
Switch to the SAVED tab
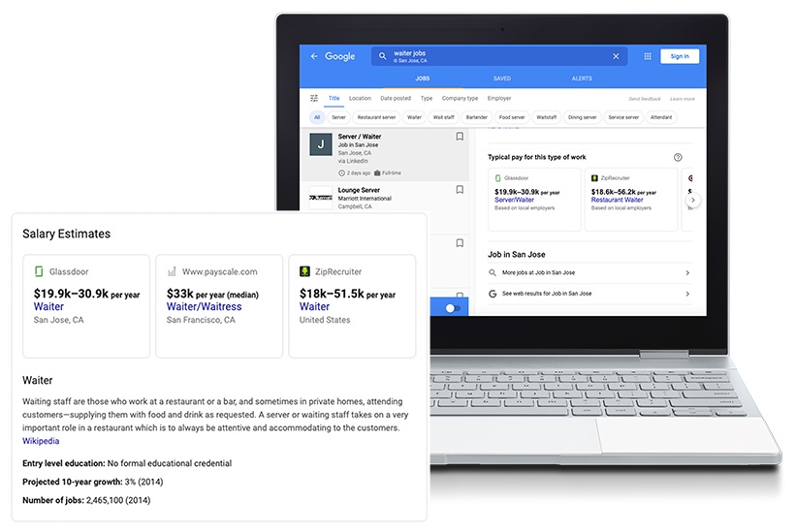coord(502,78)
